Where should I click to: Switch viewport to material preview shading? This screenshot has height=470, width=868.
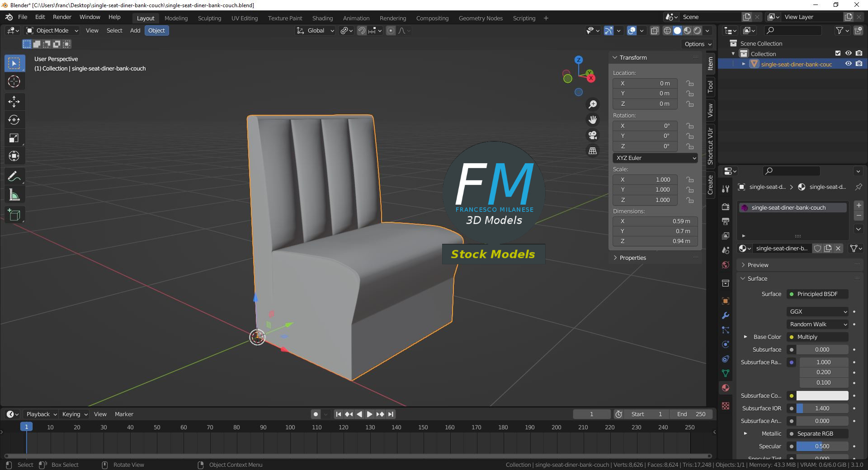pos(687,31)
